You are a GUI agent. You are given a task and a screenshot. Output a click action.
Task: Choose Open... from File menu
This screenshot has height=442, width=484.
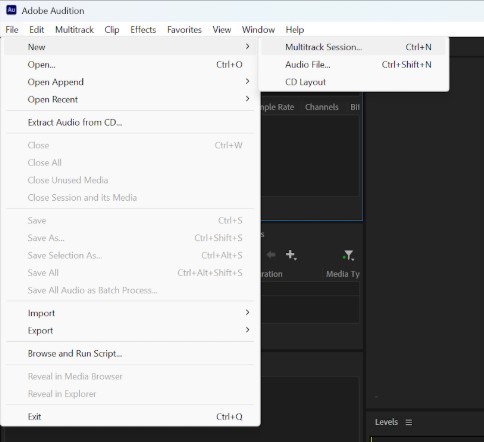point(130,64)
